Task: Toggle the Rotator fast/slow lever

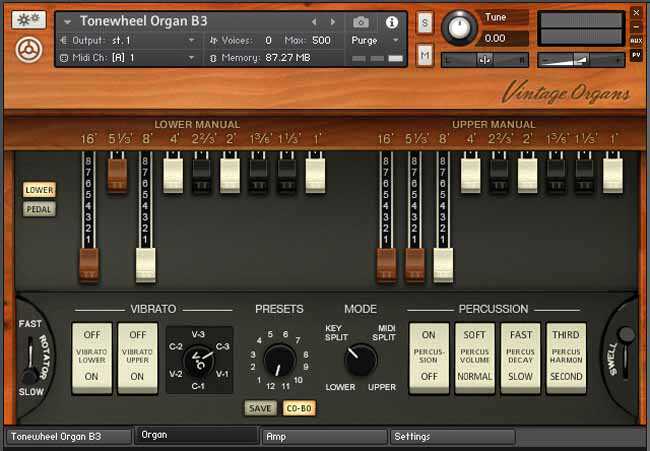Action: [30, 359]
